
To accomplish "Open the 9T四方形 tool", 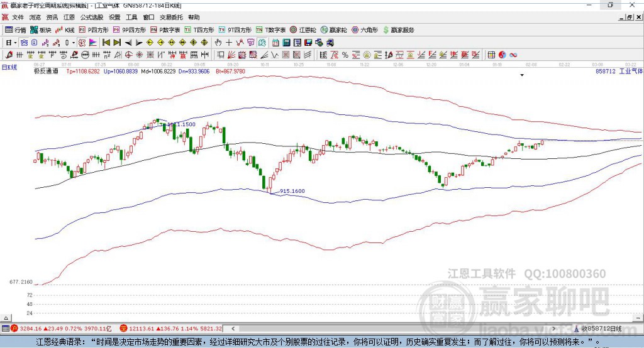I will (235, 30).
